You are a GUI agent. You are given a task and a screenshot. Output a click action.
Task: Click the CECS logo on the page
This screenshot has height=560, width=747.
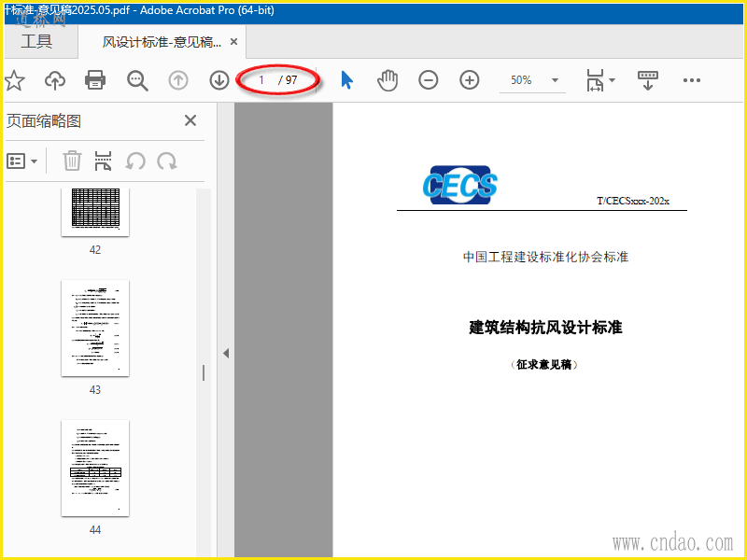pos(459,185)
